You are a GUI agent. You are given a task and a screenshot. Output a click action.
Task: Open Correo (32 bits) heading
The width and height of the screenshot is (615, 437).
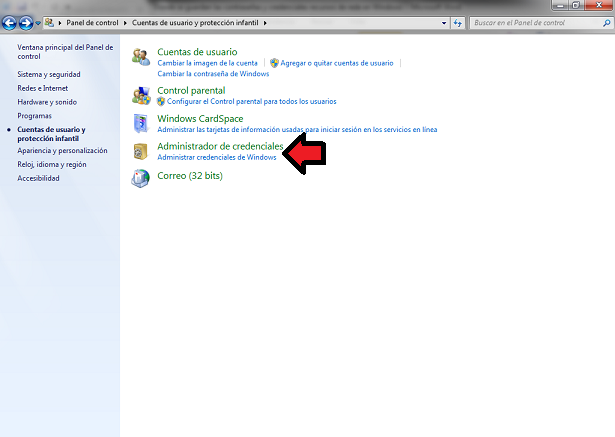click(x=190, y=176)
